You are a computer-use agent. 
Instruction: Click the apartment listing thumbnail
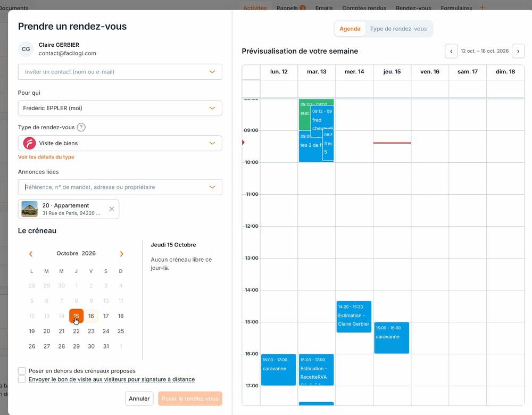click(x=29, y=209)
